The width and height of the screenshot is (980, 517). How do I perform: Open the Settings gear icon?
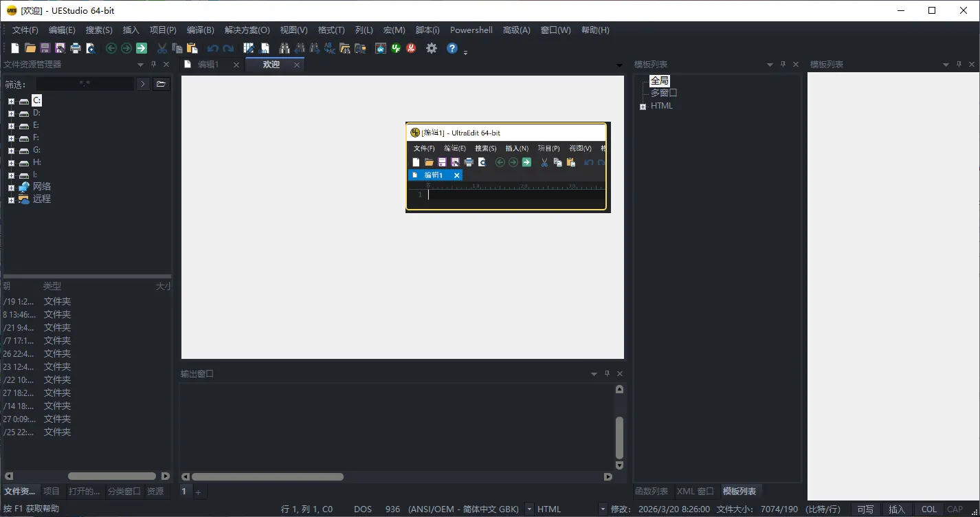coord(431,48)
